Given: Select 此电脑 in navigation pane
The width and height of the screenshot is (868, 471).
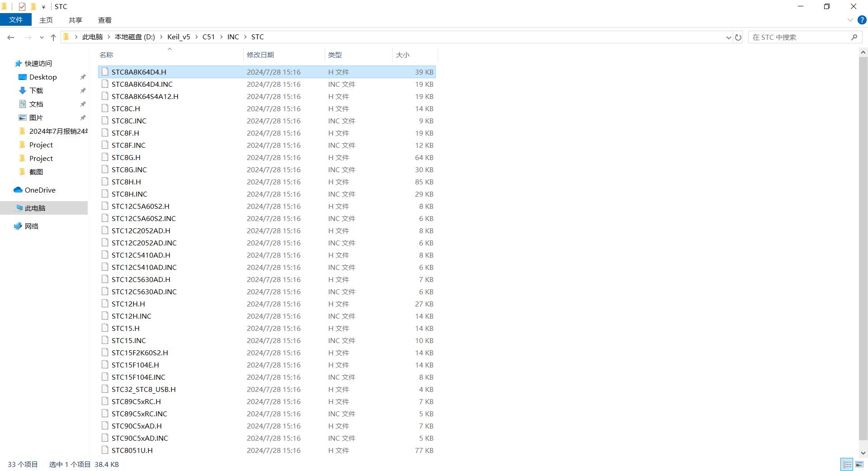Looking at the screenshot, I should 44,208.
